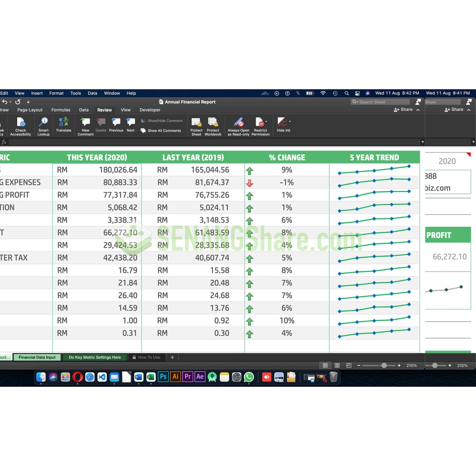Image resolution: width=476 pixels, height=476 pixels.
Task: Open the Share menu
Action: click(x=403, y=110)
